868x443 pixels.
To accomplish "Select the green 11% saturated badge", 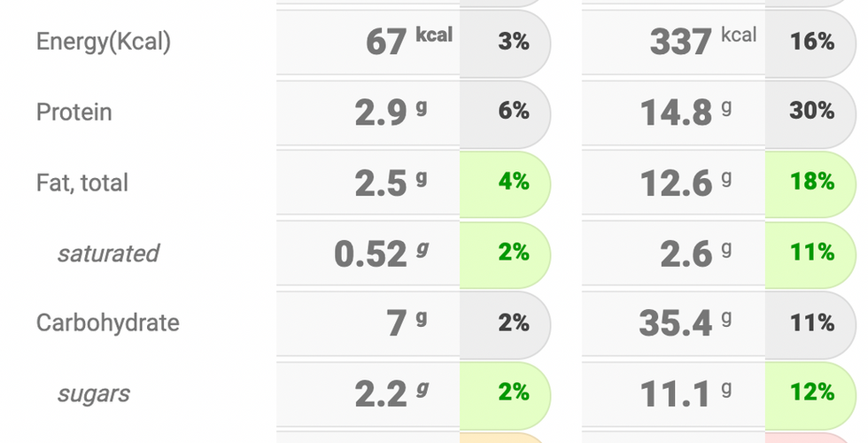I will coord(811,253).
